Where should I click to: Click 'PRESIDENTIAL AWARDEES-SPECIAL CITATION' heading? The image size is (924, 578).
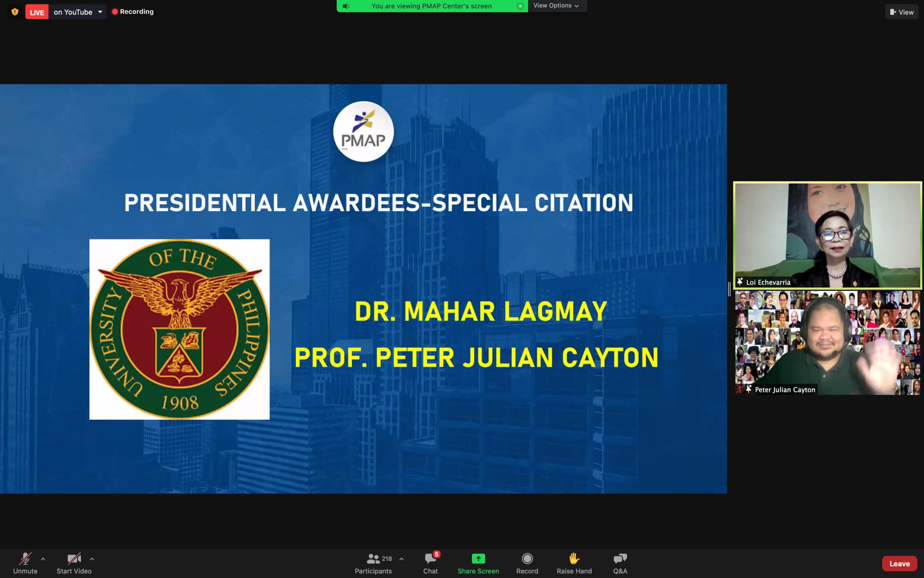point(379,203)
